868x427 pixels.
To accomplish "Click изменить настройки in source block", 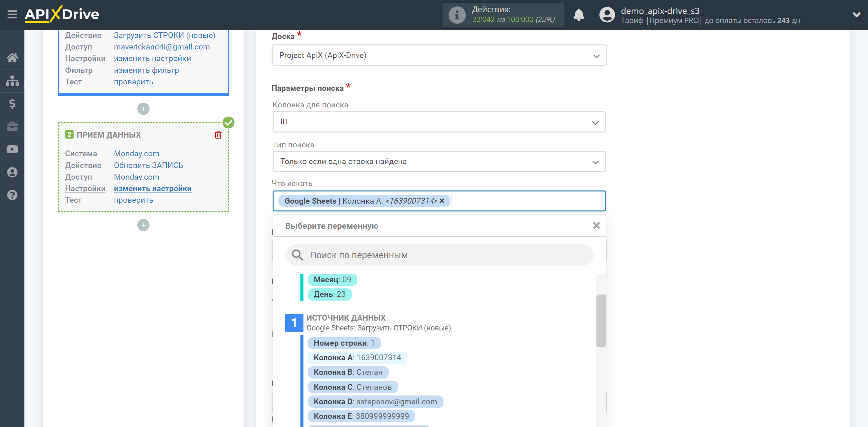I will click(152, 59).
